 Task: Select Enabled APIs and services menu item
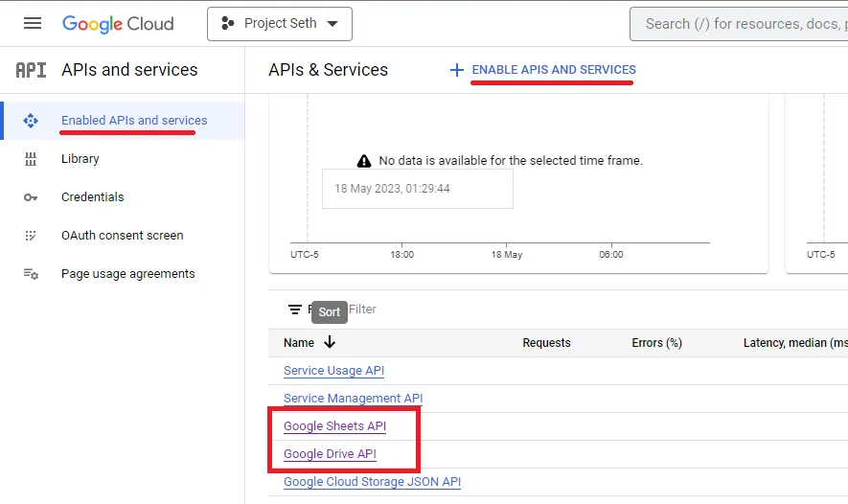[124, 120]
